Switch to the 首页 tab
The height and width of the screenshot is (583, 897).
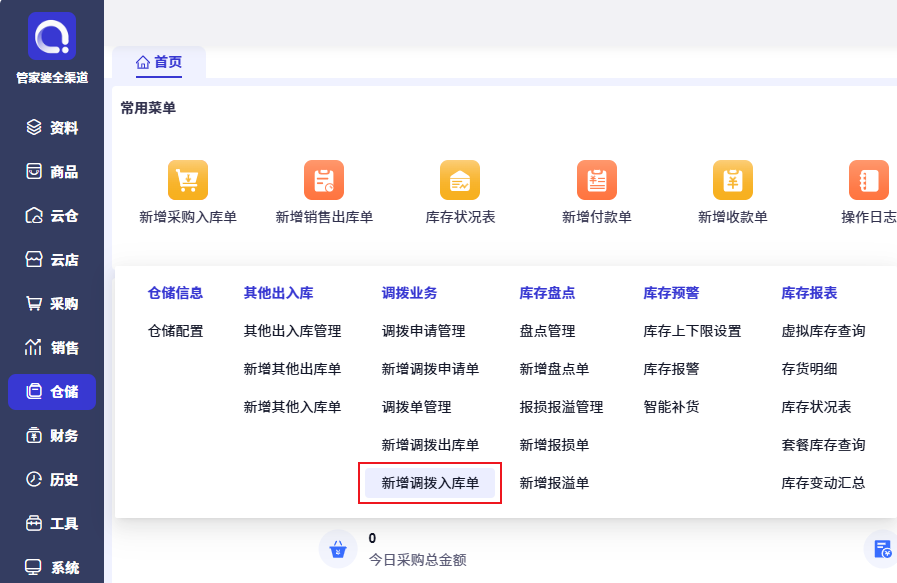[x=159, y=62]
